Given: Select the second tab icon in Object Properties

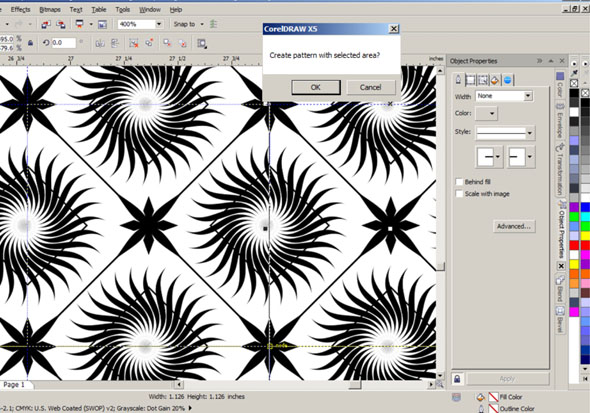Looking at the screenshot, I should click(x=470, y=80).
